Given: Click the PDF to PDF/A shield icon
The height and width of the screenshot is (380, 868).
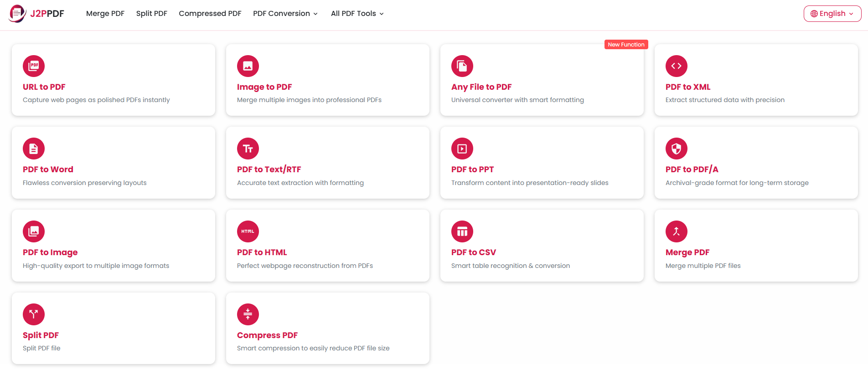Looking at the screenshot, I should [x=677, y=149].
